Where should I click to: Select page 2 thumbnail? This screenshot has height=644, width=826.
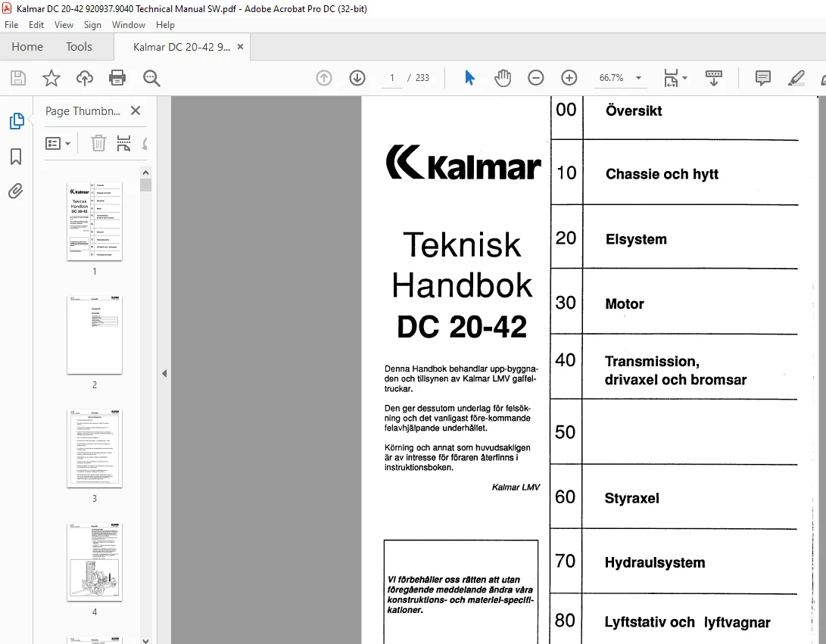(x=95, y=335)
